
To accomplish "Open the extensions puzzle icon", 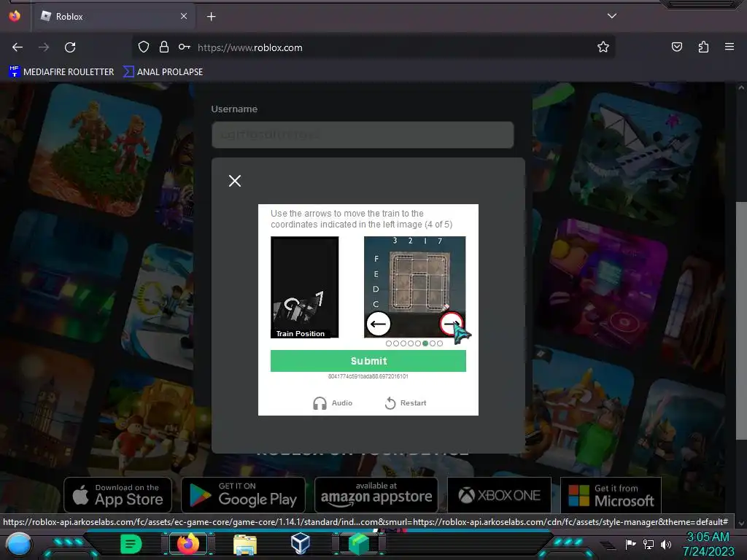I will coord(703,47).
